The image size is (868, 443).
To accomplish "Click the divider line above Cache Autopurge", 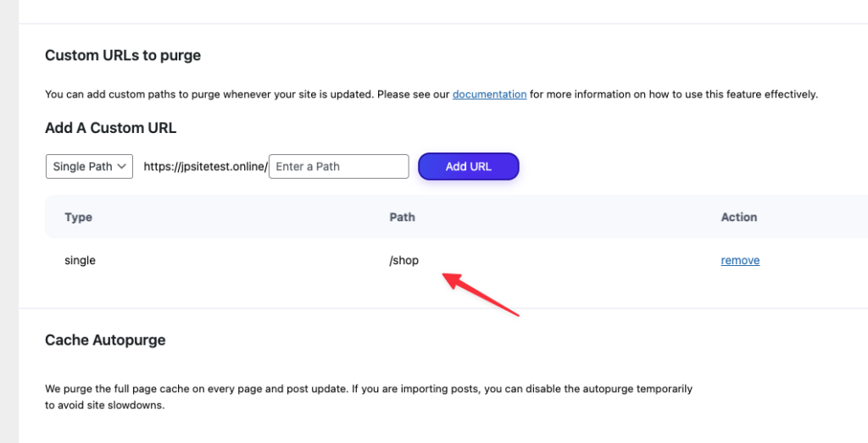I will 424,308.
